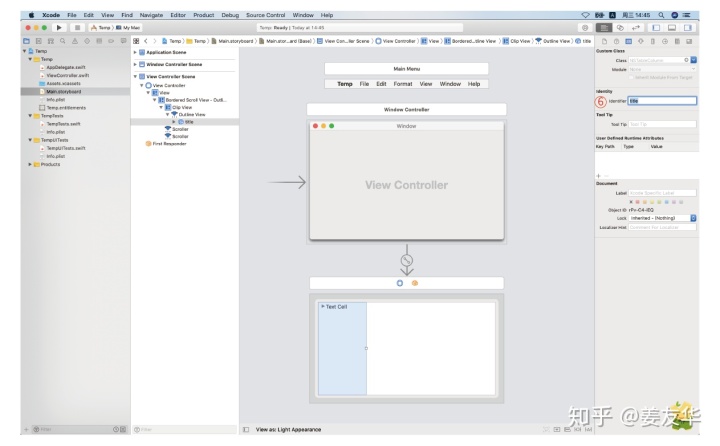
Task: Open the Product menu
Action: [203, 15]
